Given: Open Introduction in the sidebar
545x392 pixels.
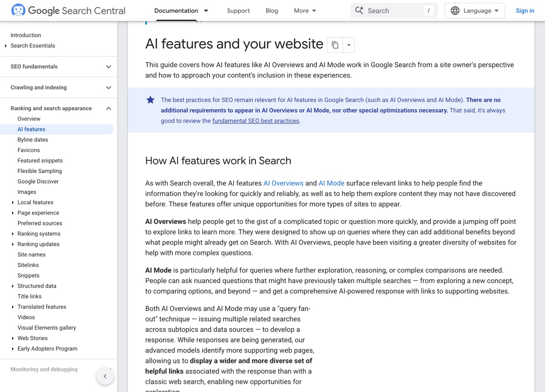Looking at the screenshot, I should pos(26,35).
